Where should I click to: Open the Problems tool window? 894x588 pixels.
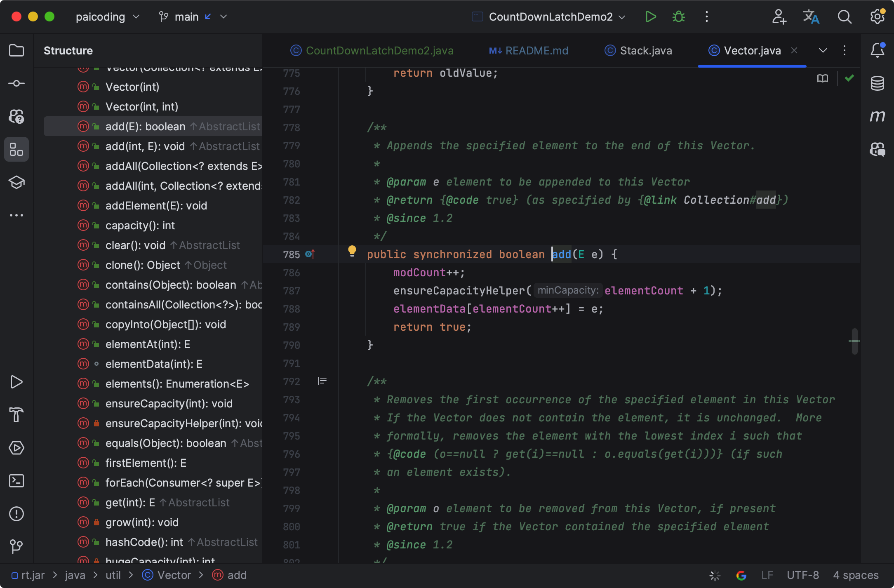(x=16, y=514)
